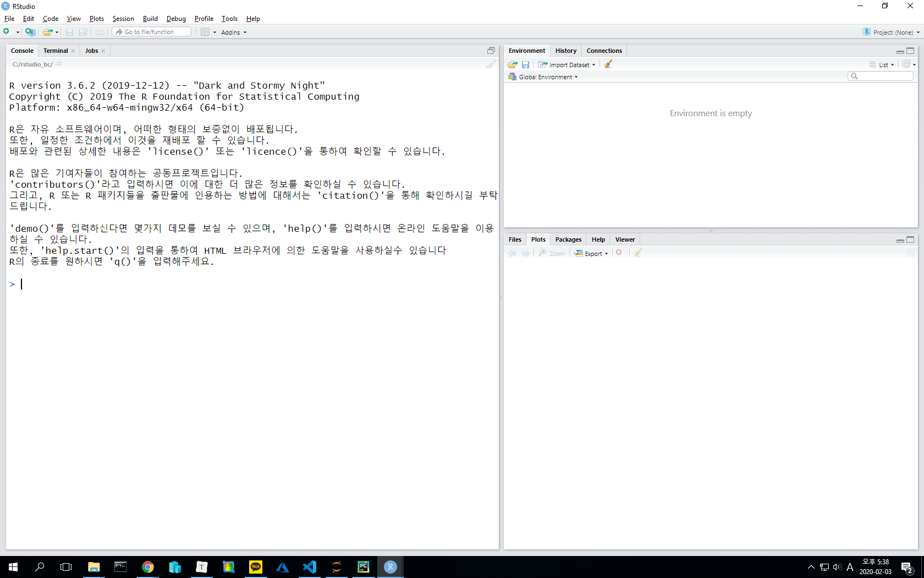
Task: Expand the Global Environment dropdown
Action: click(543, 77)
